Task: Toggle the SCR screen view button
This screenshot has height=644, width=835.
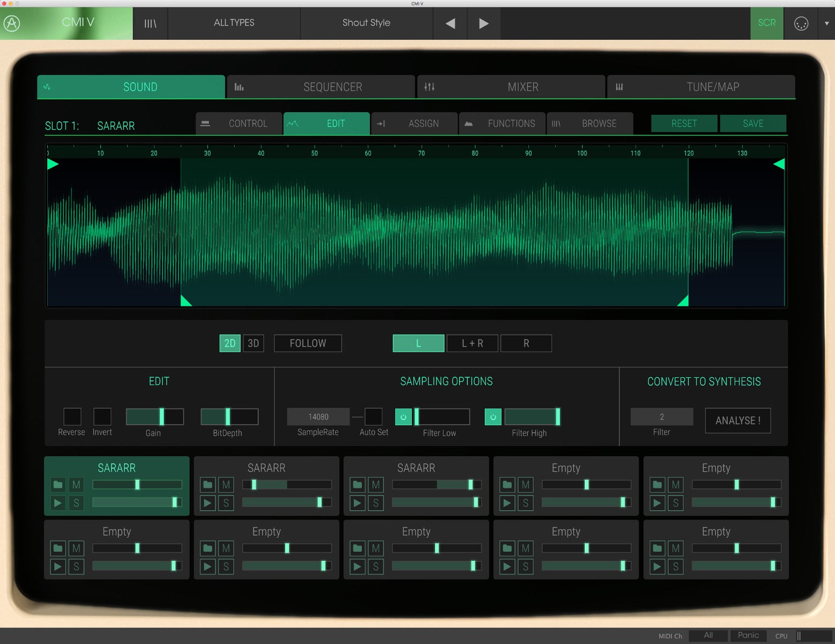Action: pyautogui.click(x=767, y=23)
